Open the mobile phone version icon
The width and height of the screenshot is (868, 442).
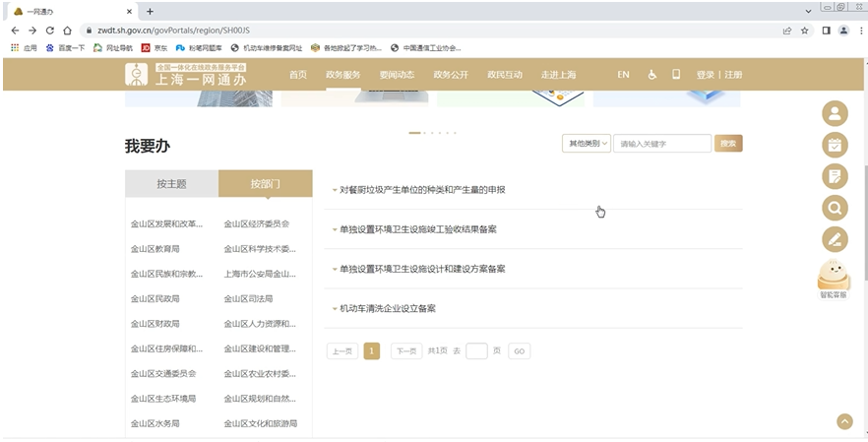[676, 74]
